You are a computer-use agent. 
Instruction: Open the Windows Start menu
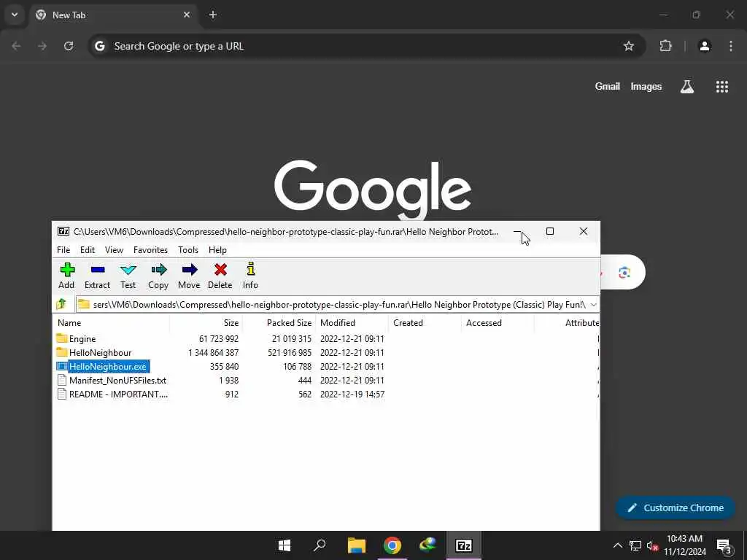tap(285, 545)
